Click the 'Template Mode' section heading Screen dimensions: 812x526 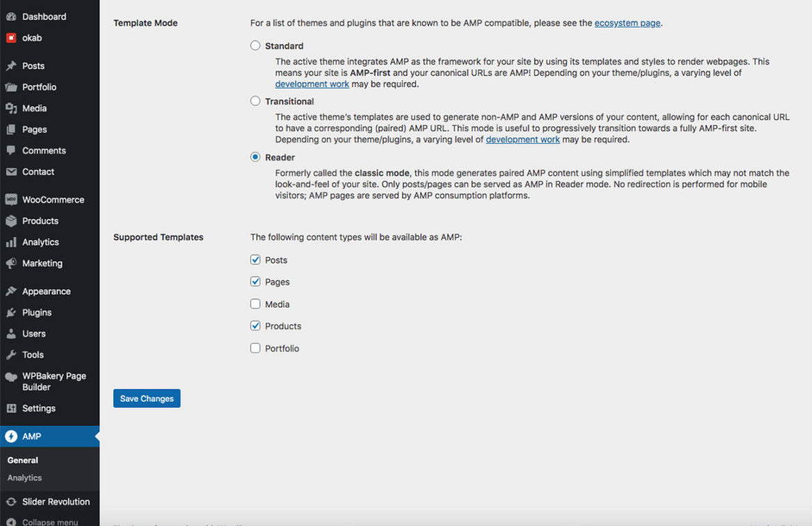click(x=146, y=23)
